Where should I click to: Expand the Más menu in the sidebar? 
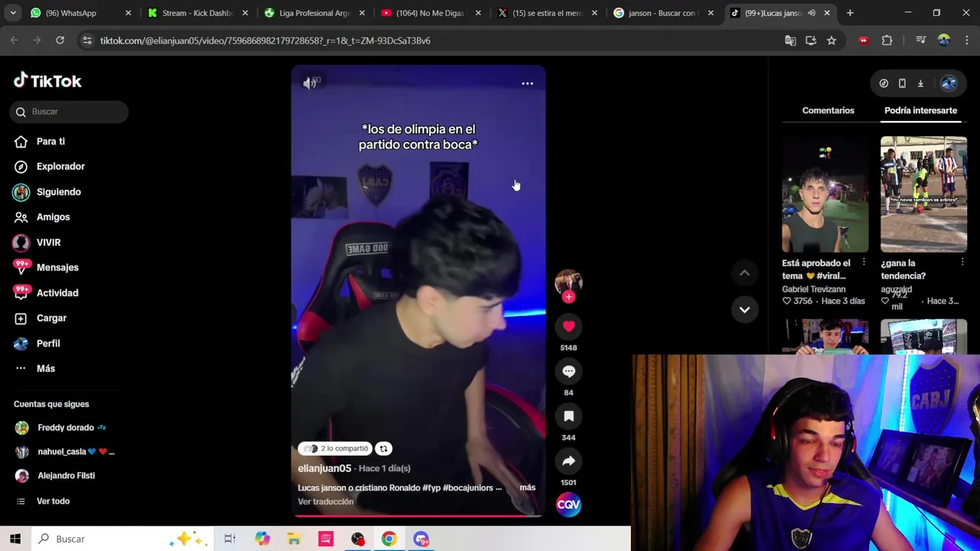(x=45, y=369)
